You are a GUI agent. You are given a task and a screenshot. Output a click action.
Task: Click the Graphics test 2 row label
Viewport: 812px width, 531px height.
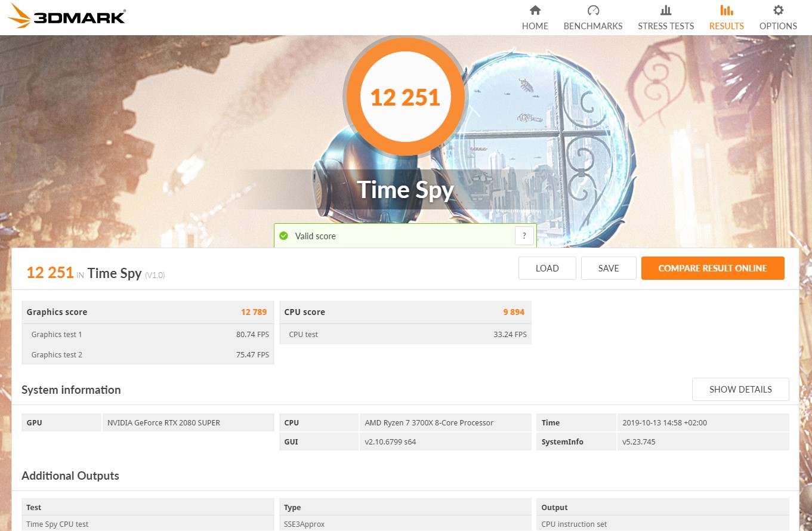[57, 354]
